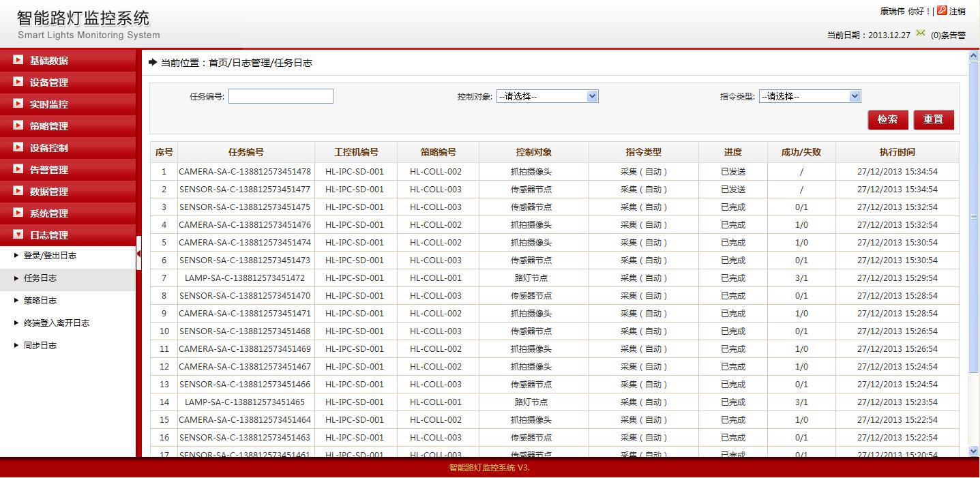Open the 控制对象 dropdown
This screenshot has width=980, height=478.
point(547,96)
